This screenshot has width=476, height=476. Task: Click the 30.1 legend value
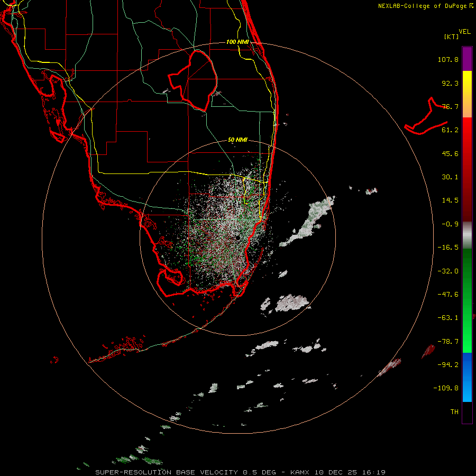point(450,177)
